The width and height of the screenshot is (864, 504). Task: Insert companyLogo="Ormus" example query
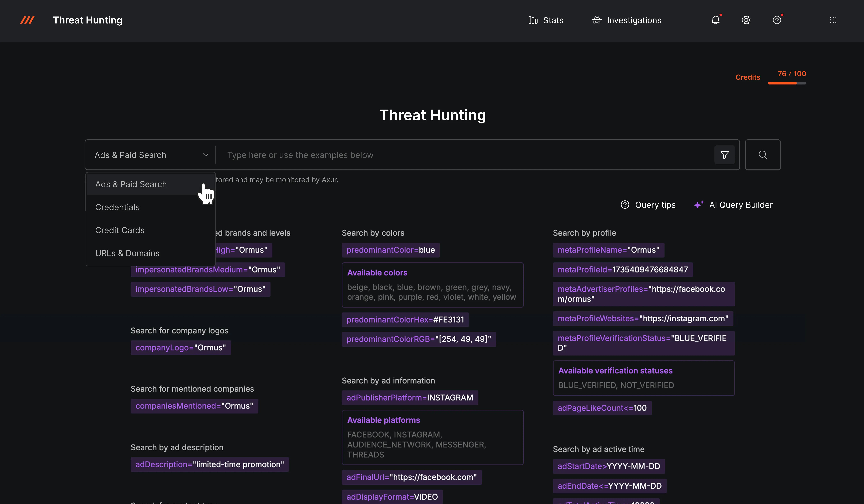(180, 348)
